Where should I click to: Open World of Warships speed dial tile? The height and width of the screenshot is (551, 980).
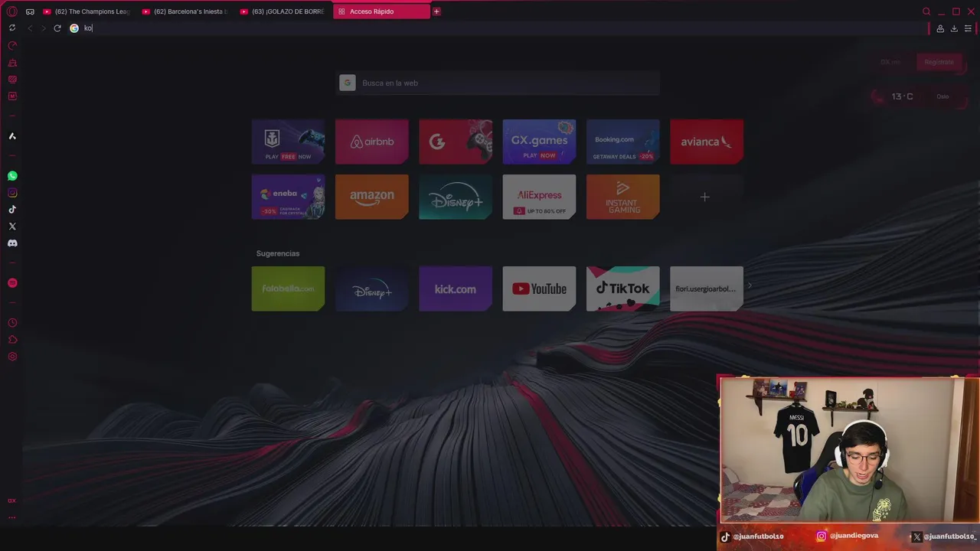[x=288, y=142]
